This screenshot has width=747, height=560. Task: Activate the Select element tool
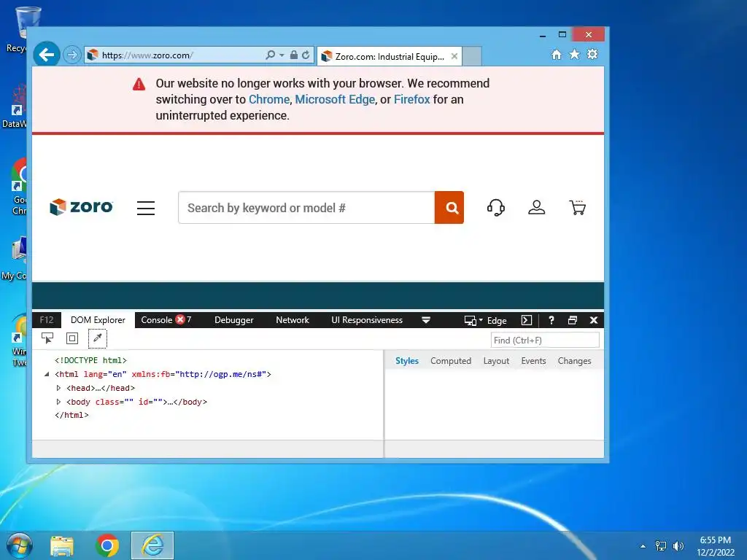click(47, 338)
